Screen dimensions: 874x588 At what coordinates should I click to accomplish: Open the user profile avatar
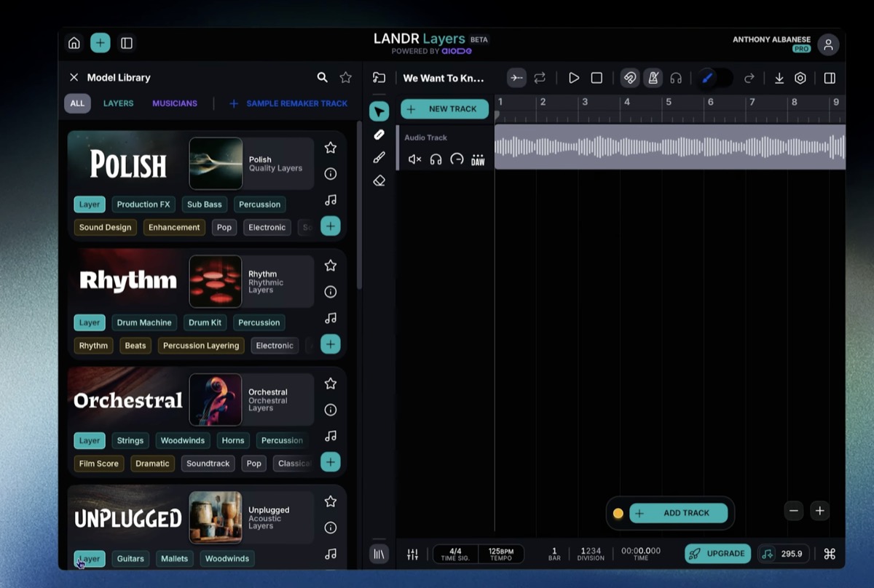[x=828, y=44]
